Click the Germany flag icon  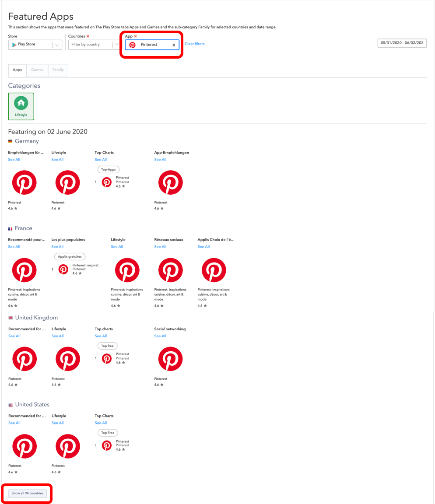(11, 141)
